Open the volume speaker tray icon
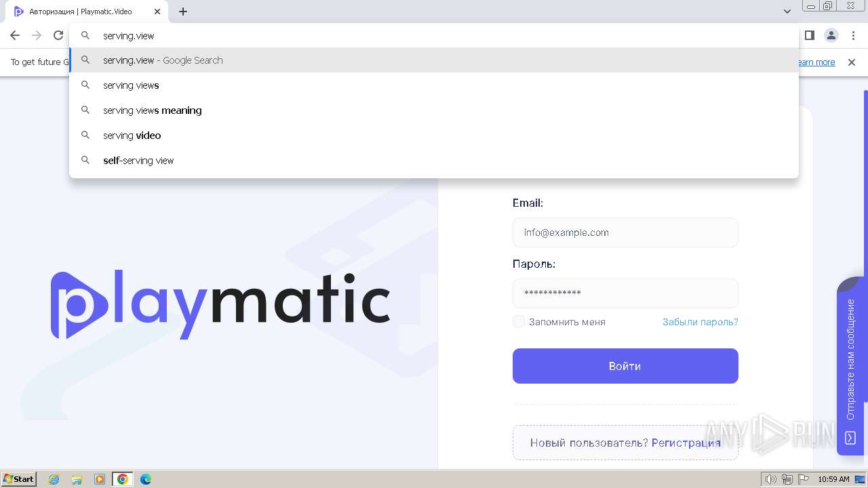 coord(771,479)
